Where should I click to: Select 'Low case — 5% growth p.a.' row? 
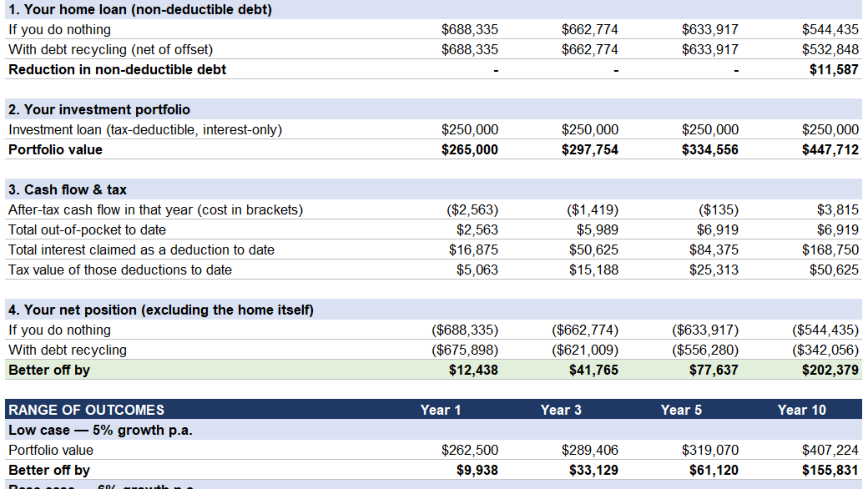(433, 430)
